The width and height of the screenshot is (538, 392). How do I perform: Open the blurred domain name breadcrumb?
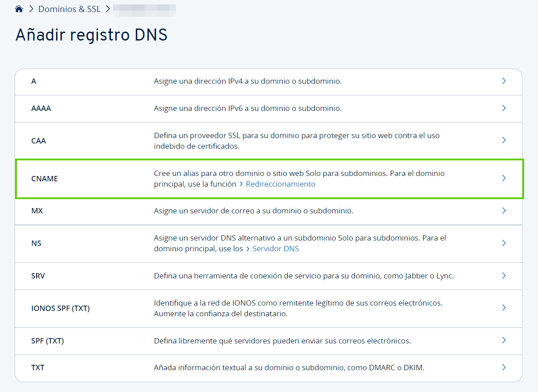(x=145, y=9)
